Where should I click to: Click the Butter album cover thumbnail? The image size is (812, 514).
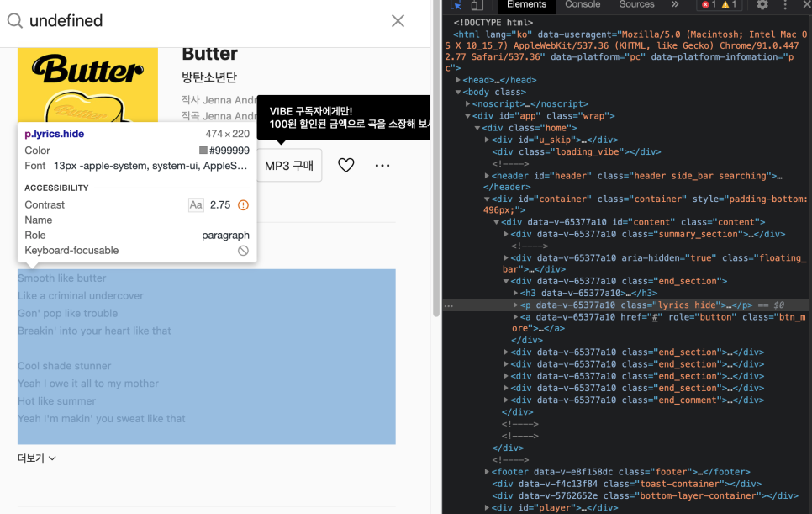[x=87, y=85]
